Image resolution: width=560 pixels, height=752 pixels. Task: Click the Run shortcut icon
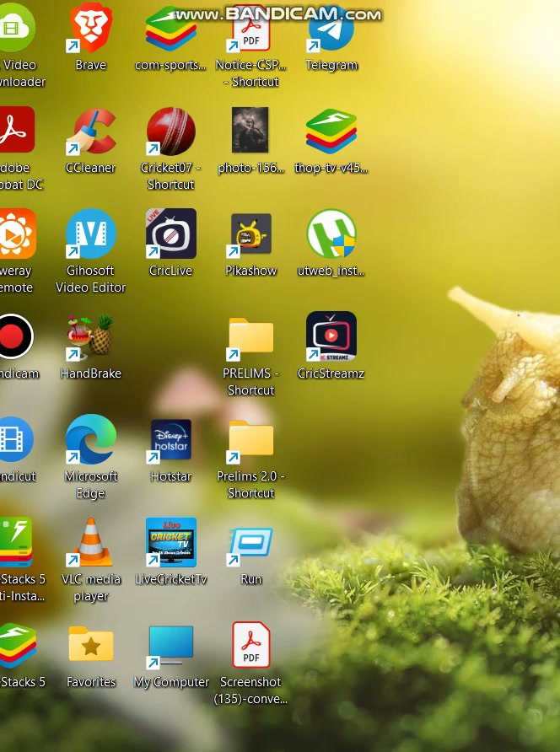[250, 545]
